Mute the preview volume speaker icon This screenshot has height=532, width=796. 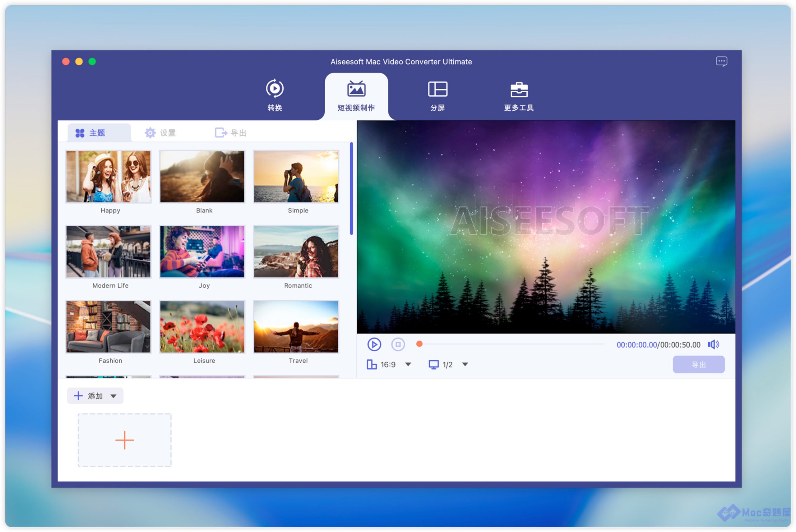tap(713, 345)
